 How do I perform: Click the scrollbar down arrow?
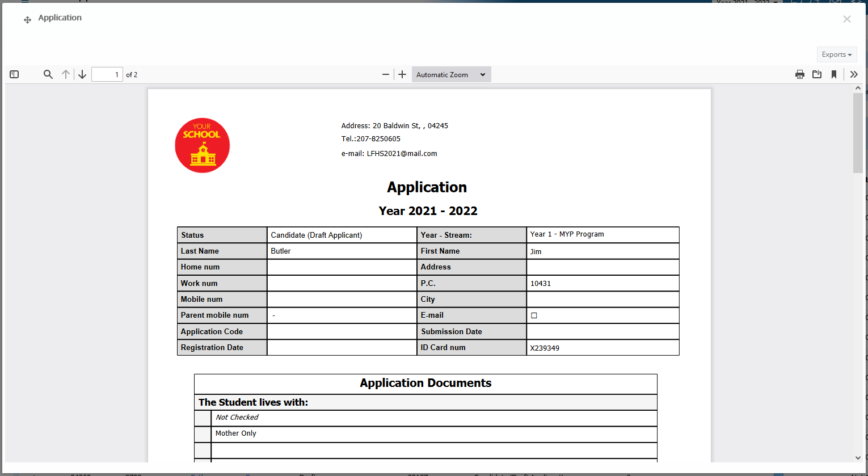click(x=858, y=458)
